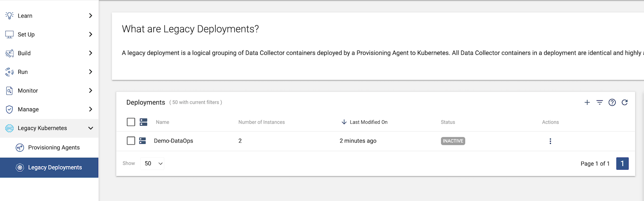This screenshot has width=644, height=201.
Task: Click the server icon in Demo-DataOps row
Action: pos(143,141)
